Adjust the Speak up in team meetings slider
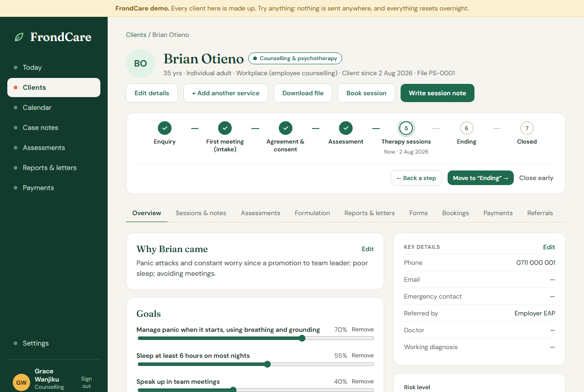This screenshot has height=392, width=584. [255, 390]
